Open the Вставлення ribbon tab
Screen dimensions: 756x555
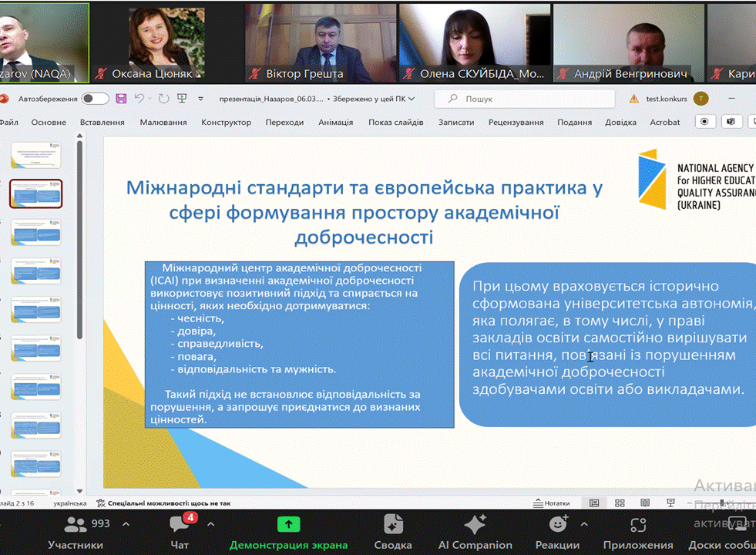tap(102, 122)
